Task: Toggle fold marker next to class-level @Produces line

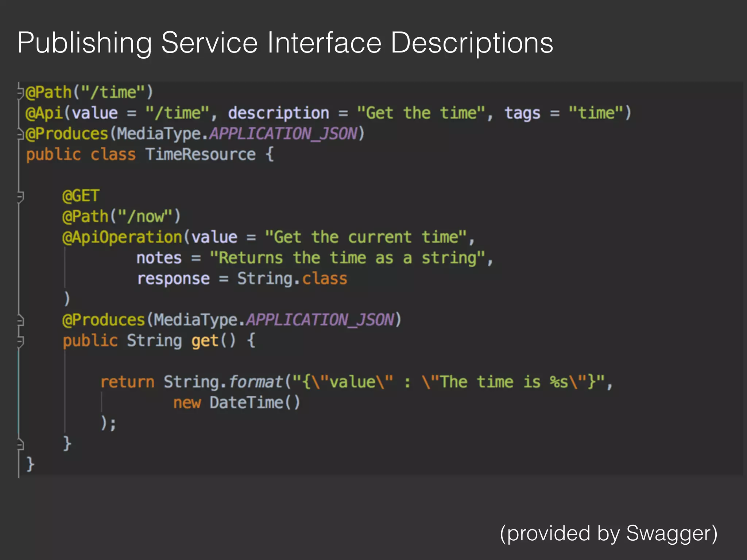Action: click(21, 135)
